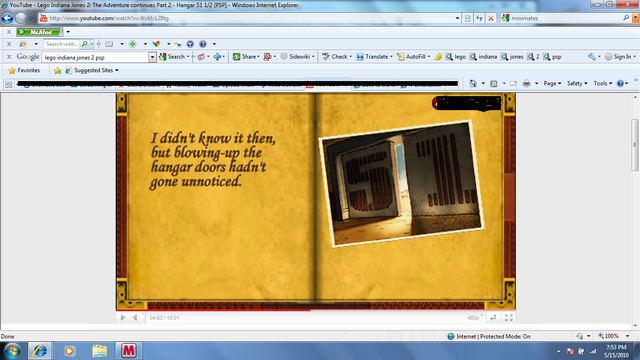Open the Windows Start button
The width and height of the screenshot is (640, 360).
[x=12, y=351]
